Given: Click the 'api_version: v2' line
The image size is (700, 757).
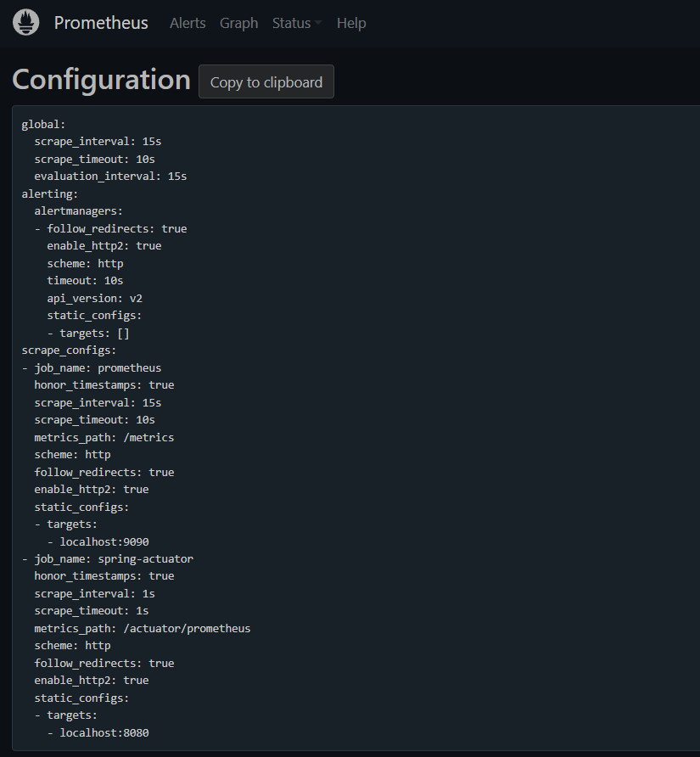Looking at the screenshot, I should (x=95, y=299).
